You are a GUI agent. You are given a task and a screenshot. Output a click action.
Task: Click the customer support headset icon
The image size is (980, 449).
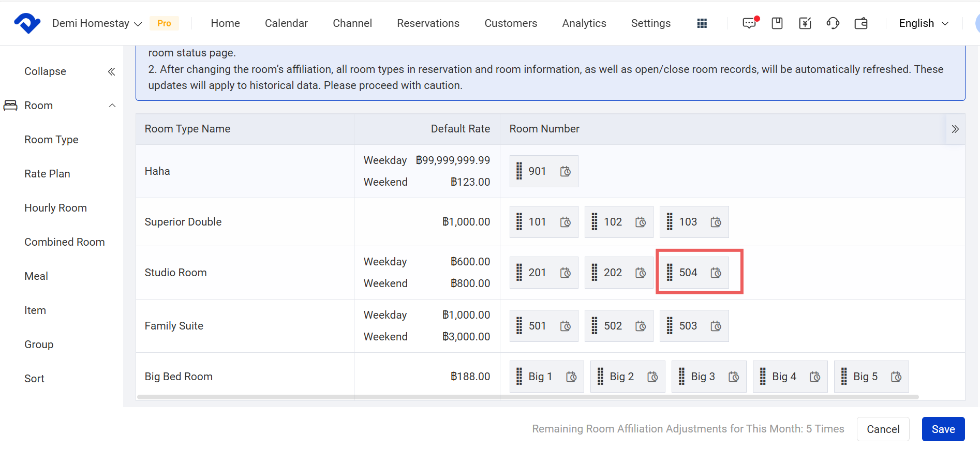tap(833, 23)
